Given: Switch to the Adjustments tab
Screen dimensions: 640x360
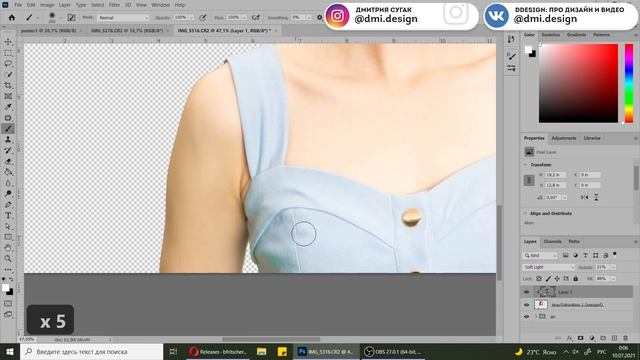Looking at the screenshot, I should point(564,138).
